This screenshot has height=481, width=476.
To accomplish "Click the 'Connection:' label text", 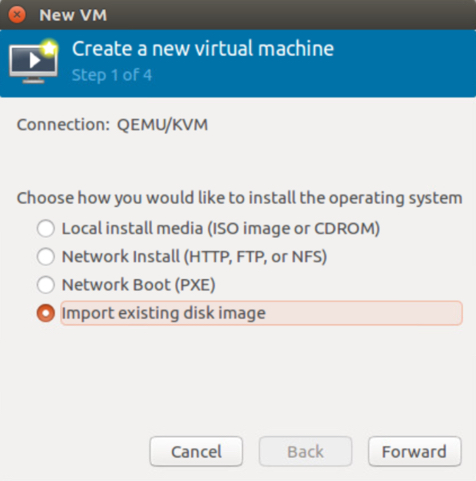I will pos(63,125).
